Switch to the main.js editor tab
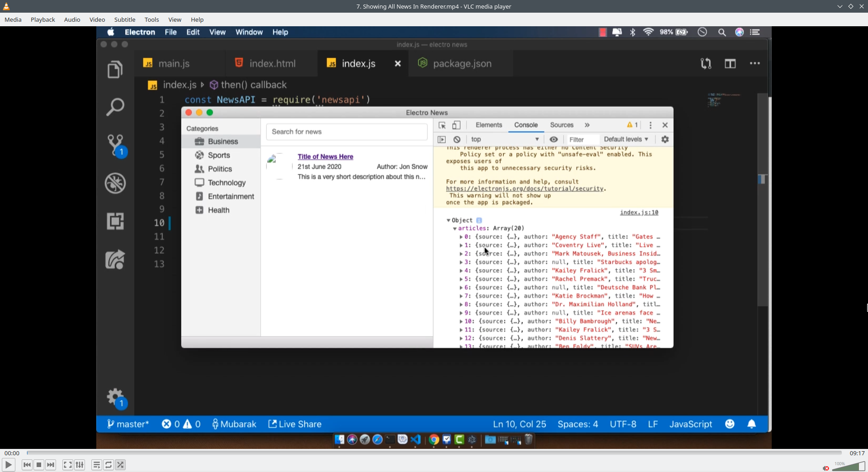Image resolution: width=868 pixels, height=472 pixels. click(174, 63)
